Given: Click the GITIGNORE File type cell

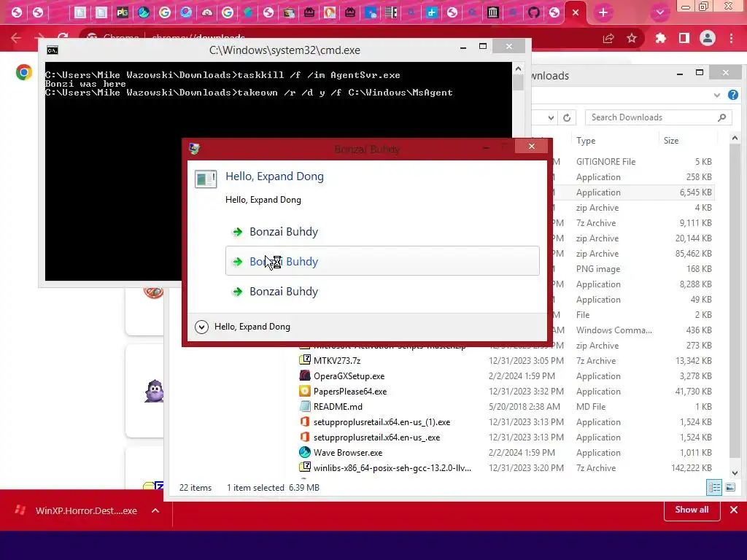Looking at the screenshot, I should pyautogui.click(x=605, y=161).
